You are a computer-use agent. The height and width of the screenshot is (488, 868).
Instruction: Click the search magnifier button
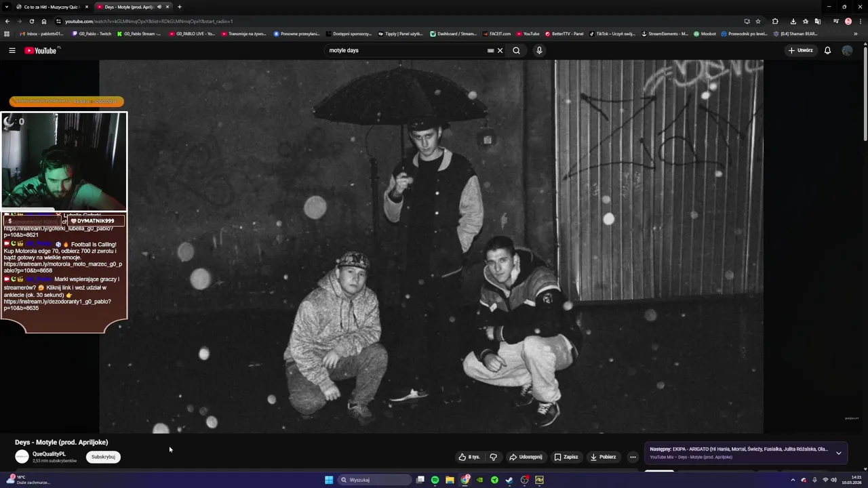coord(516,50)
